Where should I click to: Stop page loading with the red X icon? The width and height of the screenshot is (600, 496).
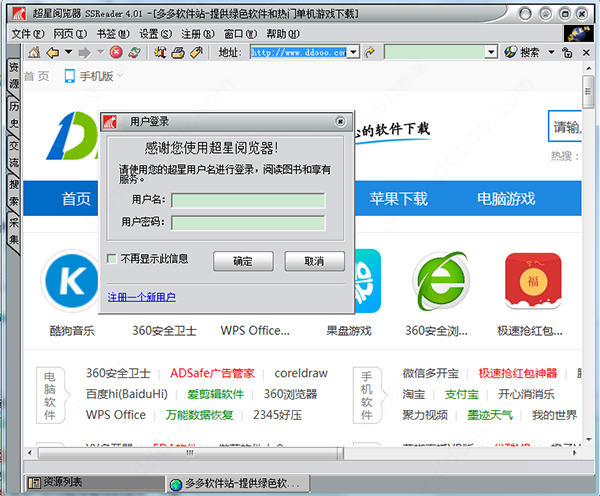click(x=116, y=52)
